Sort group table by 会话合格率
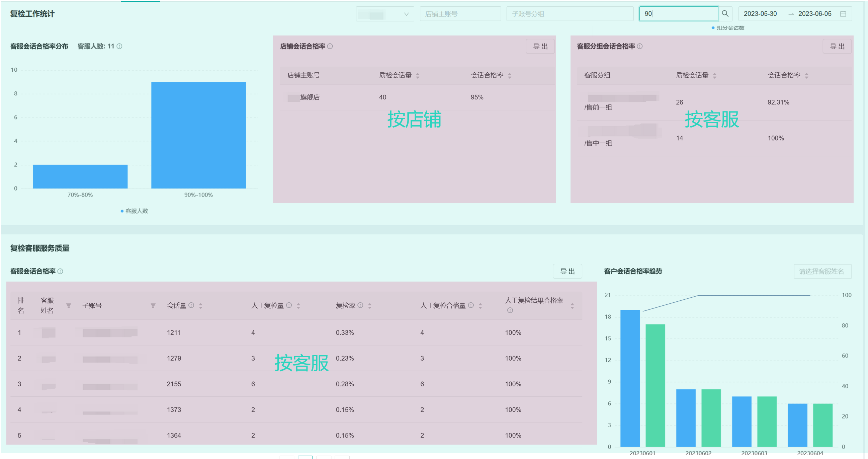The image size is (868, 459). pos(806,76)
